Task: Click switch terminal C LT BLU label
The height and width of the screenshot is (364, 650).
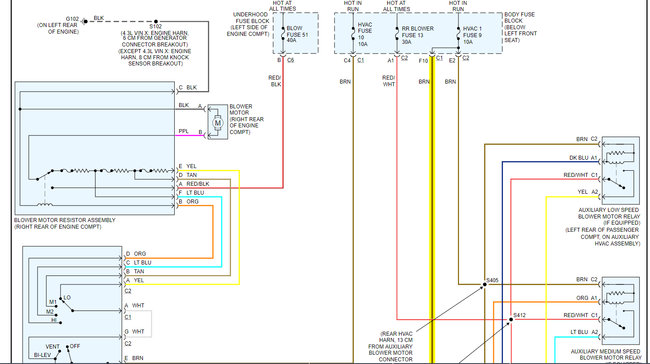Action: pyautogui.click(x=138, y=263)
